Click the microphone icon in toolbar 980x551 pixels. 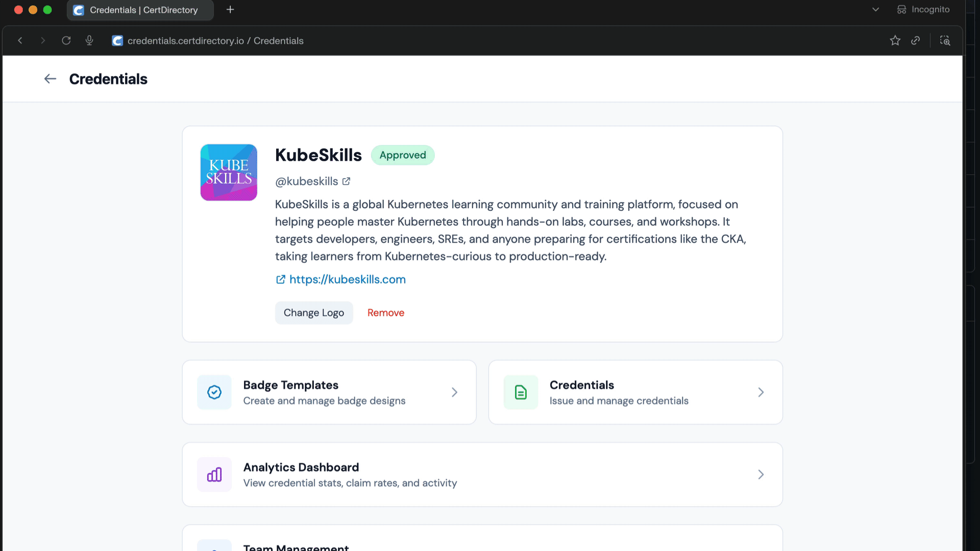pyautogui.click(x=89, y=40)
